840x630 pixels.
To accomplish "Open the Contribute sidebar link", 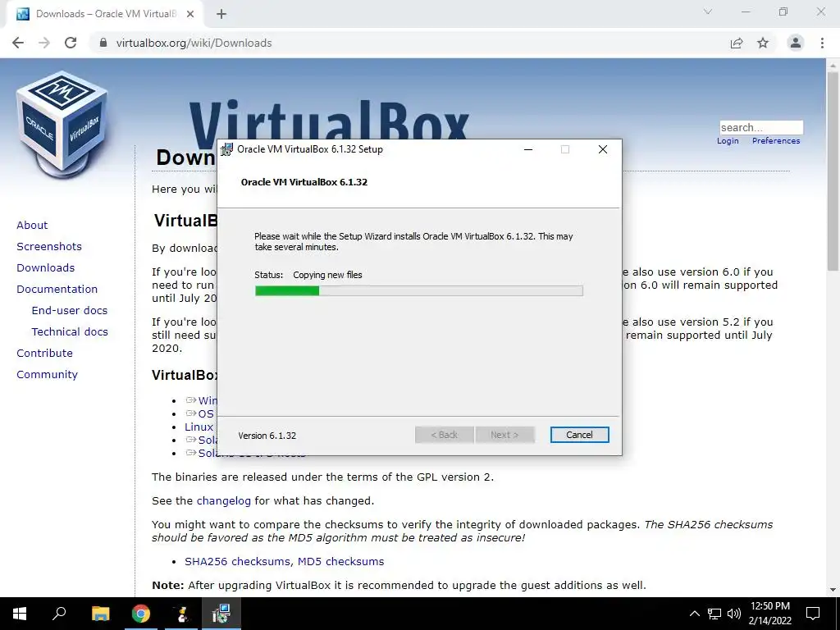I will pyautogui.click(x=44, y=353).
